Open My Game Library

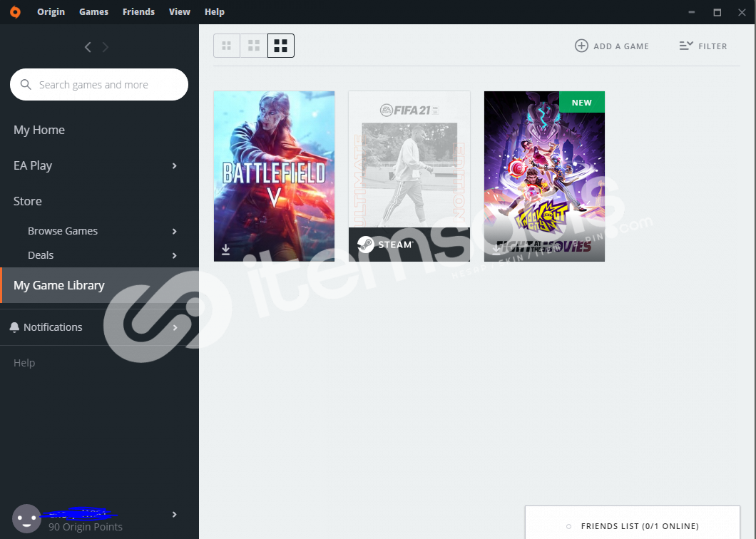[x=99, y=285]
